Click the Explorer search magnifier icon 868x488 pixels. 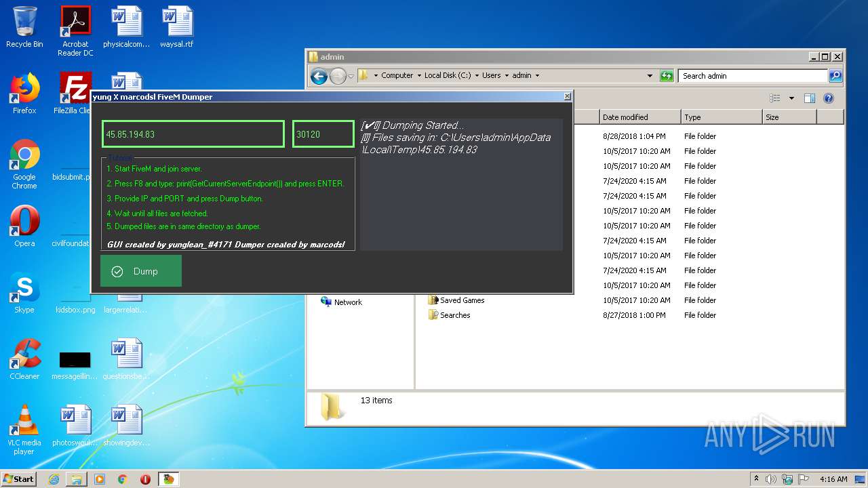coord(835,76)
